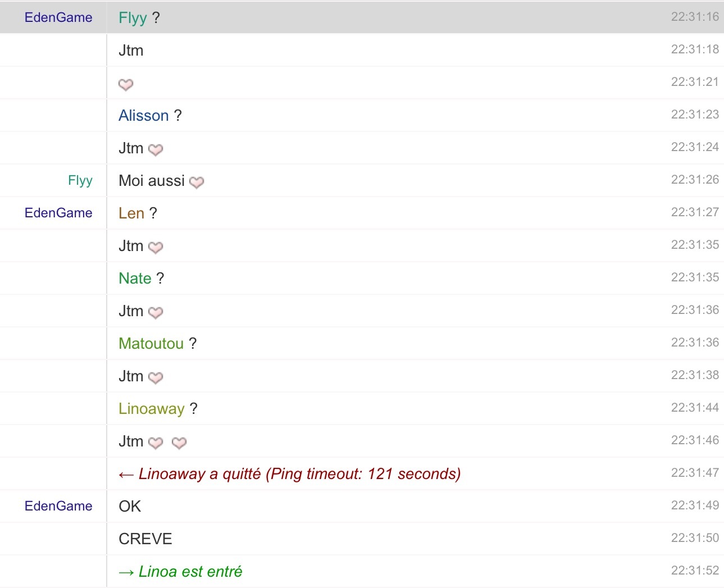Select the Matoutou nickname in chat
Image resolution: width=724 pixels, height=588 pixels.
click(x=151, y=344)
